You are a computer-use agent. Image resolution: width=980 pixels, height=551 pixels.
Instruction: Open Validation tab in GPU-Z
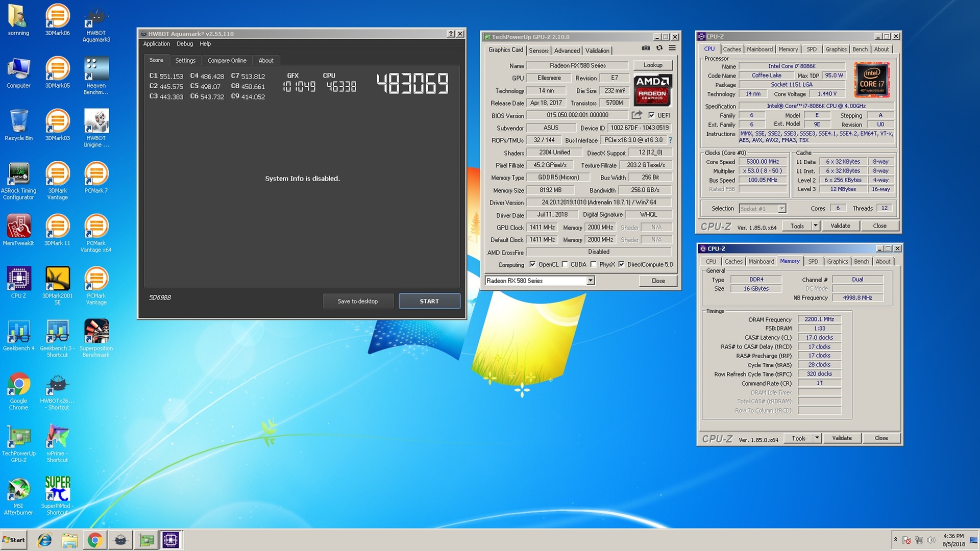point(597,51)
